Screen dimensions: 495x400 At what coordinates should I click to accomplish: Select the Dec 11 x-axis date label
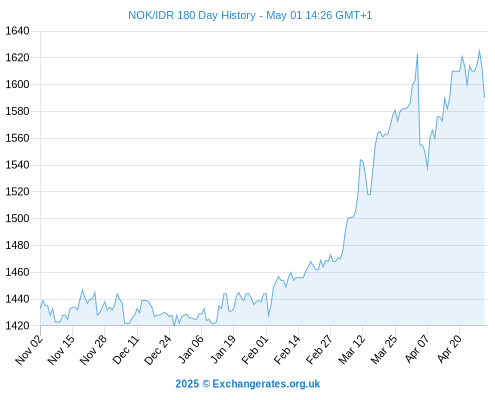(x=126, y=349)
